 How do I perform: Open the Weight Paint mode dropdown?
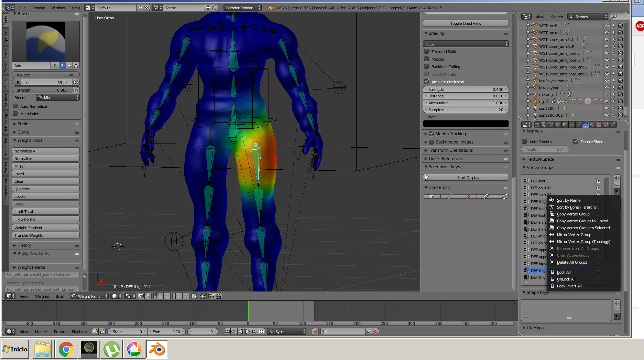(89, 296)
